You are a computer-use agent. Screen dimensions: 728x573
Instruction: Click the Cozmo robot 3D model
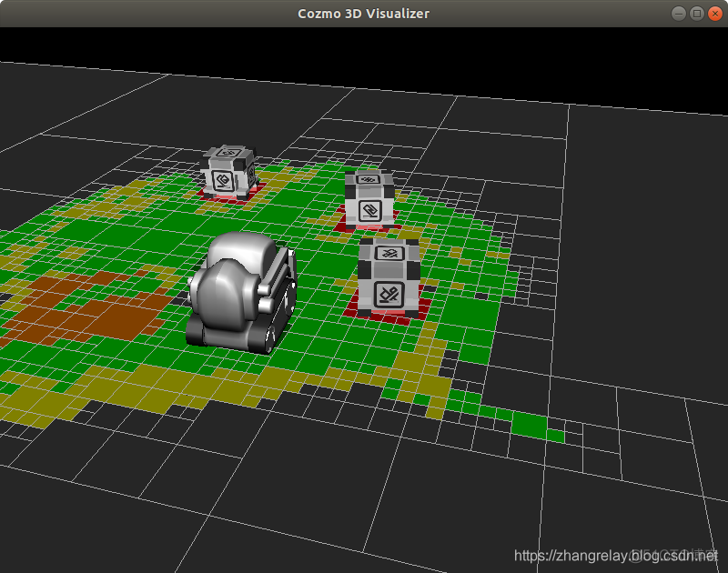(x=241, y=292)
